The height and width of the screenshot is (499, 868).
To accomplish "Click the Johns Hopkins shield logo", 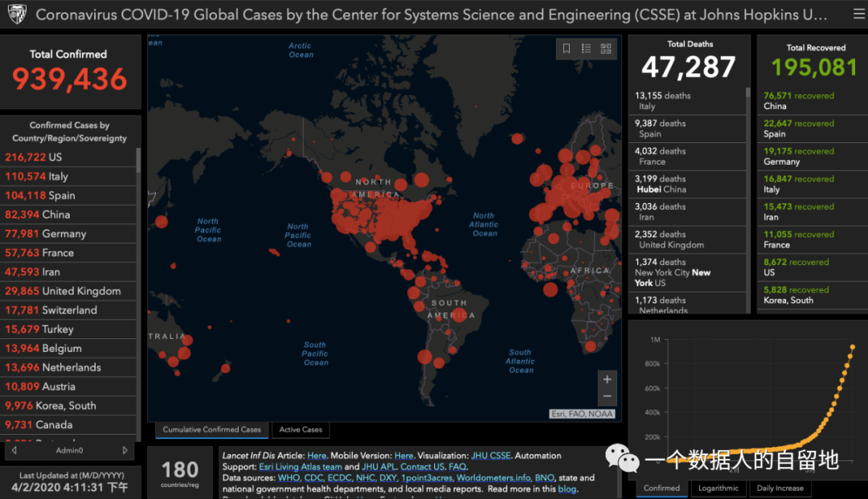I will 16,14.
